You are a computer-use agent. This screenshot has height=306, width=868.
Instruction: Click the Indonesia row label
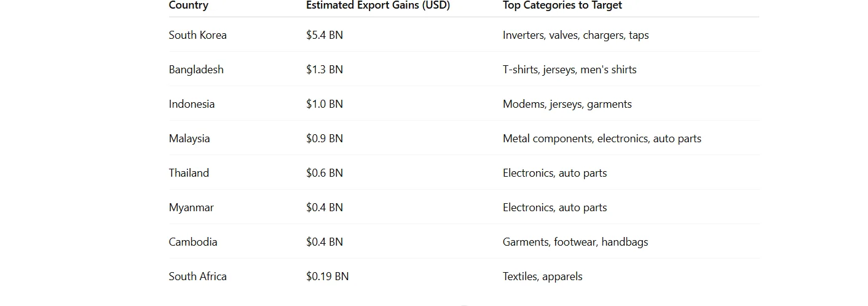(192, 104)
